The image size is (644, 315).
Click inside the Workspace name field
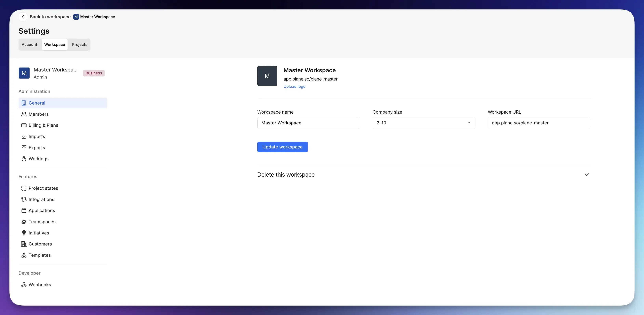[308, 123]
